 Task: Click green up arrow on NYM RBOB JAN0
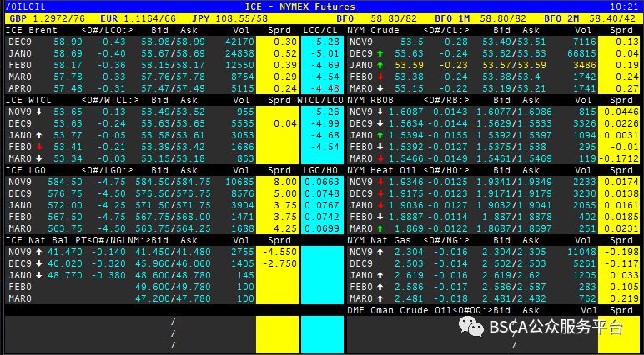click(380, 135)
